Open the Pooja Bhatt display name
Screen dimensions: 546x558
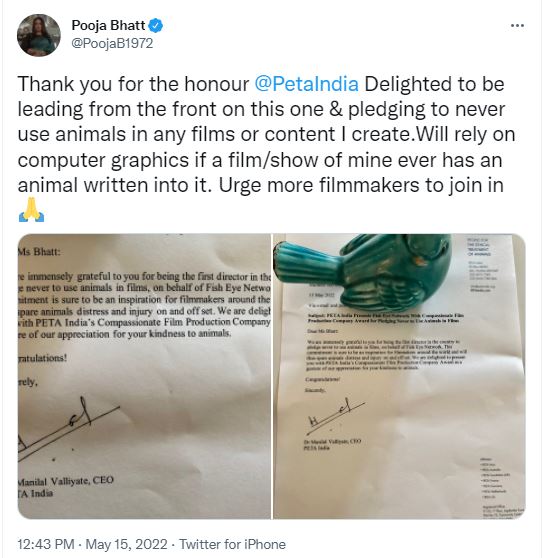tap(108, 26)
